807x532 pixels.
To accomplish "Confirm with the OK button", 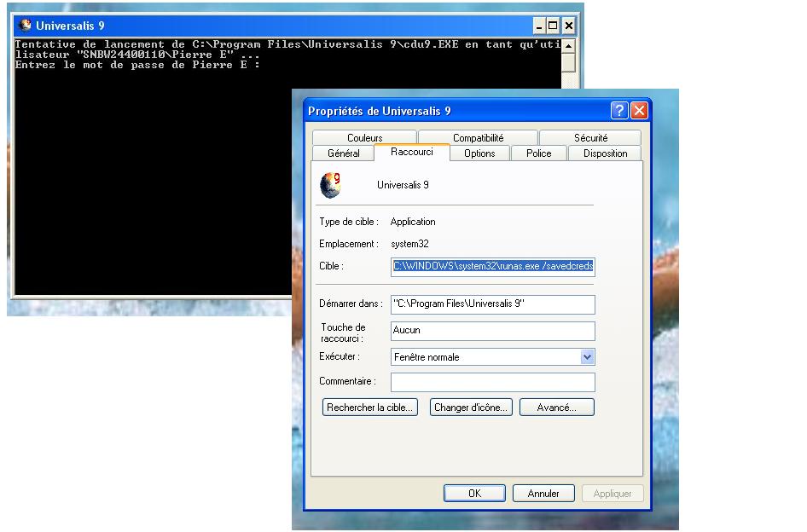I will pos(474,494).
